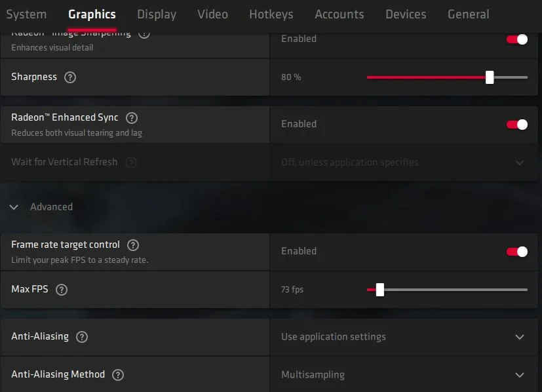Expand the Anti-Aliasing Method Multisampling dropdown
This screenshot has width=542, height=392.
pyautogui.click(x=404, y=375)
